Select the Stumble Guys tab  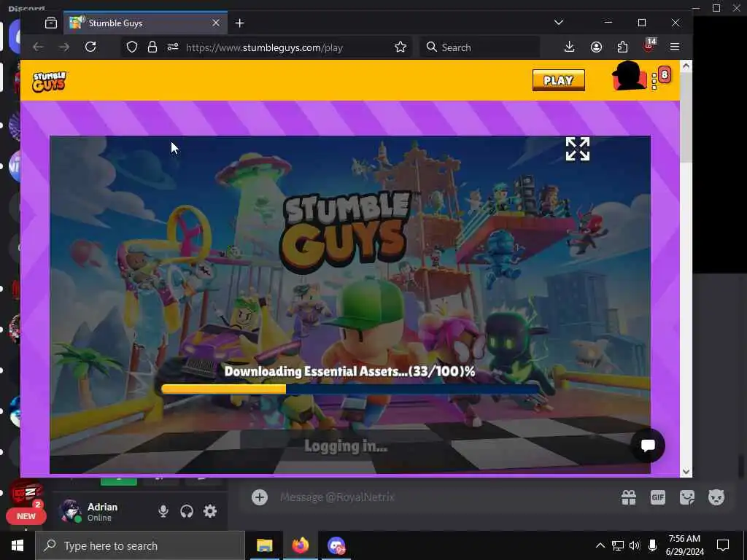145,23
